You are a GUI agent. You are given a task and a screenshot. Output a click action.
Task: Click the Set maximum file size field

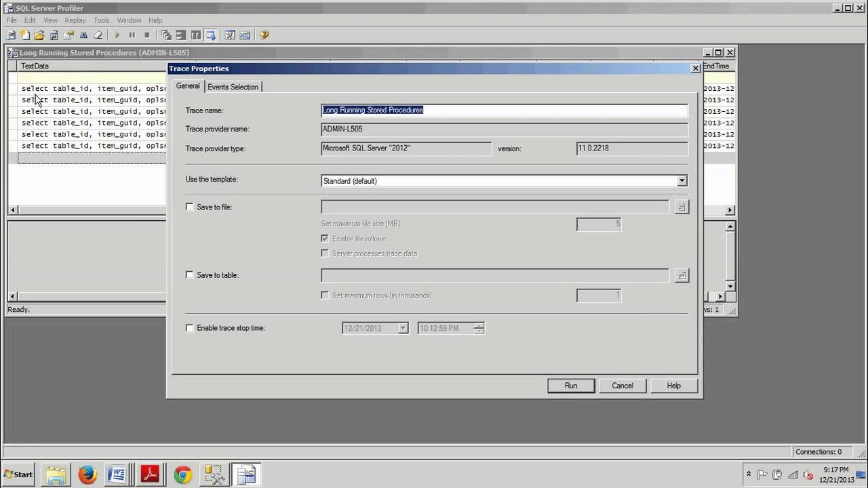coord(599,224)
